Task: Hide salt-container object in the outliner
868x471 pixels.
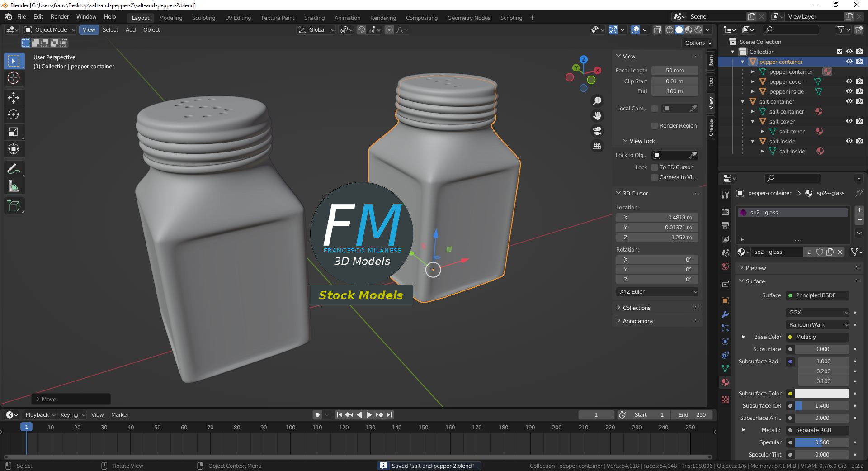Action: click(849, 101)
